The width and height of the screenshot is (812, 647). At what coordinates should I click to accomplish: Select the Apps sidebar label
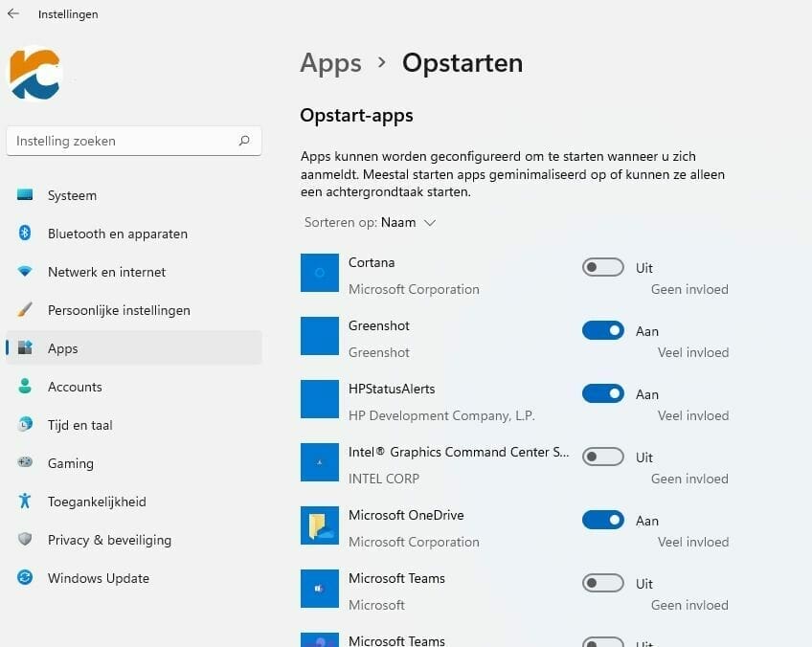tap(62, 348)
